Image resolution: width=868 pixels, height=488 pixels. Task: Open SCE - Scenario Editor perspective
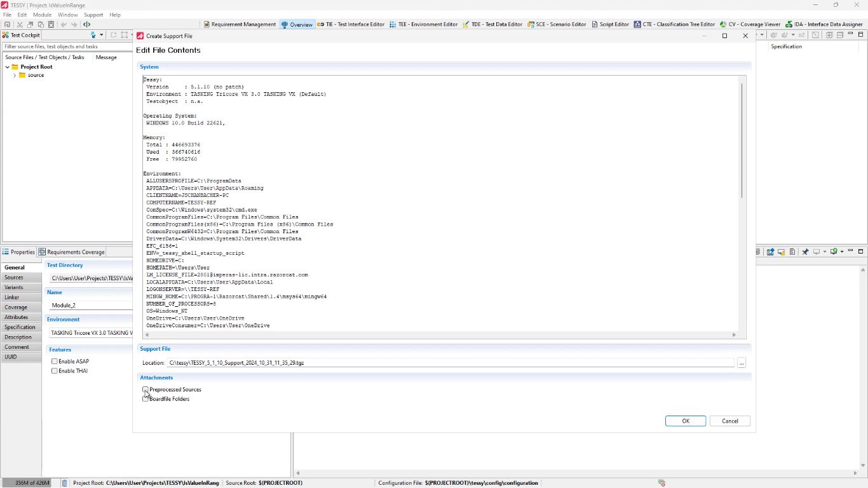[x=556, y=25]
